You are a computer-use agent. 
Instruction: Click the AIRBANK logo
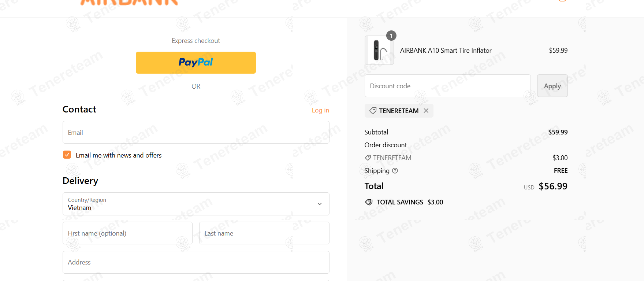[129, 2]
